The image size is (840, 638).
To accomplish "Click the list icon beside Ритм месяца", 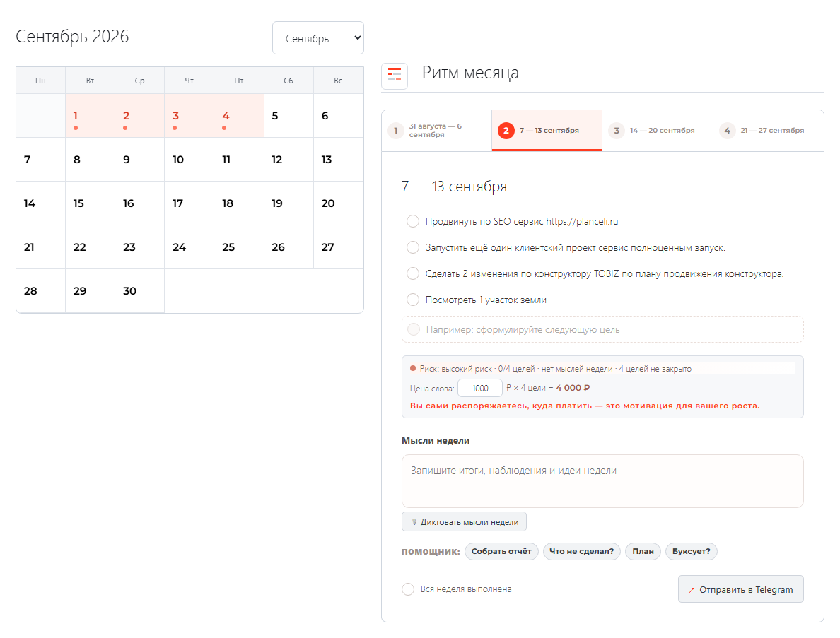I will pyautogui.click(x=395, y=75).
